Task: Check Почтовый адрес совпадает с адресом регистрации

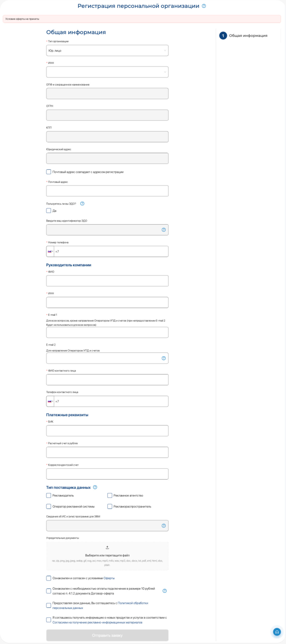Action: click(x=49, y=172)
